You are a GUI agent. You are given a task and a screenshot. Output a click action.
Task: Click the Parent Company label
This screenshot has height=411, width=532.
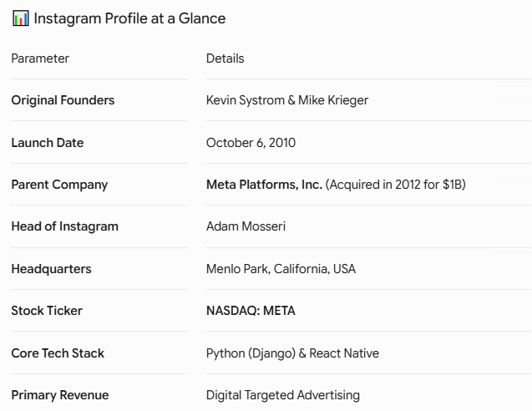59,185
